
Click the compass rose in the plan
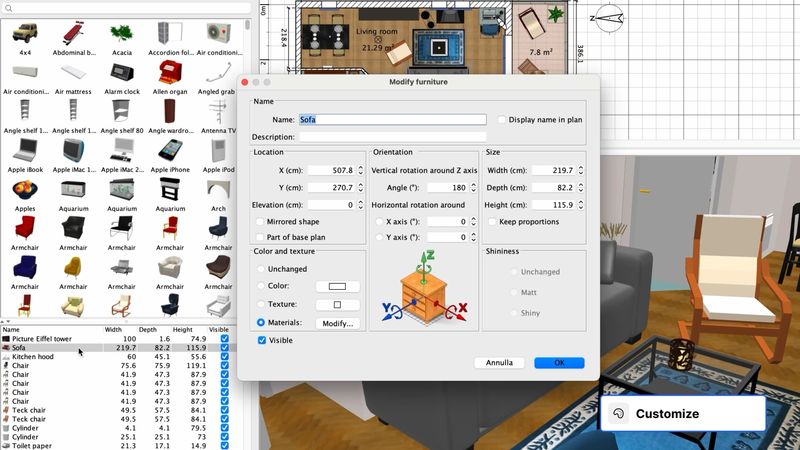609,18
